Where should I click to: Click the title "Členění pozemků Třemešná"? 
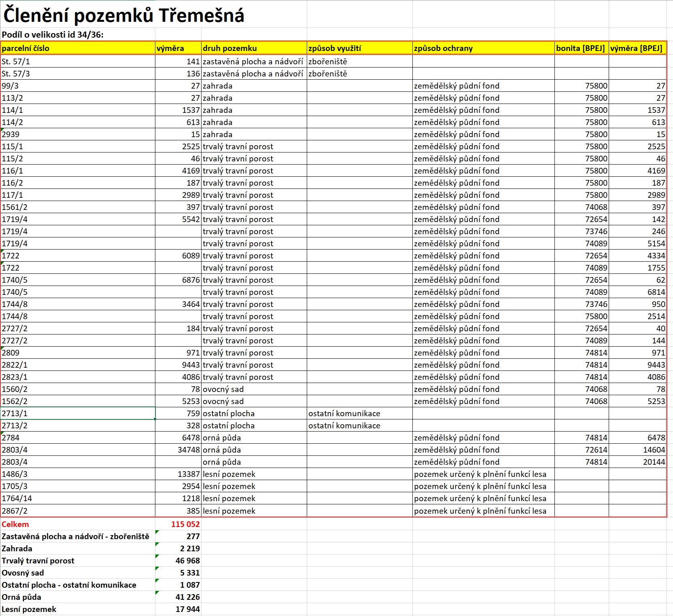click(124, 15)
